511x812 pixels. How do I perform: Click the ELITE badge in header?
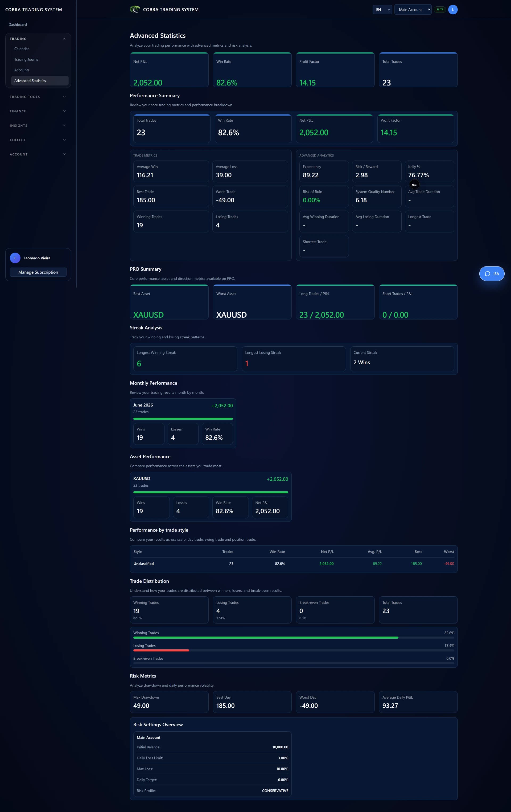(440, 9)
